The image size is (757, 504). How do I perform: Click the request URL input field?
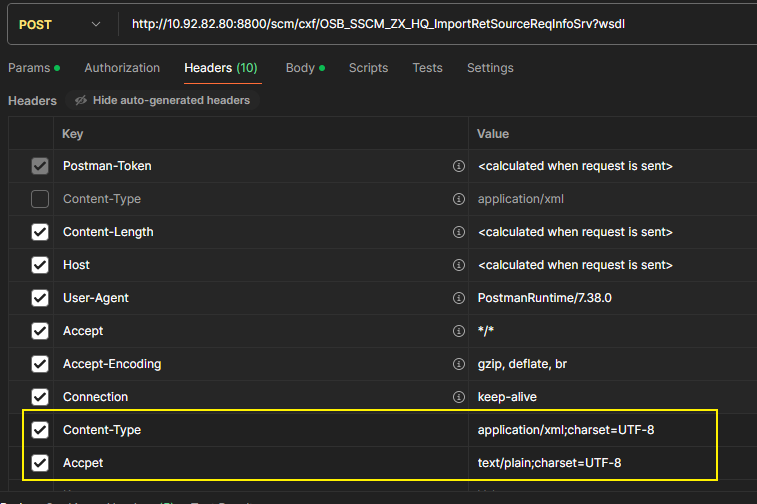coord(430,23)
